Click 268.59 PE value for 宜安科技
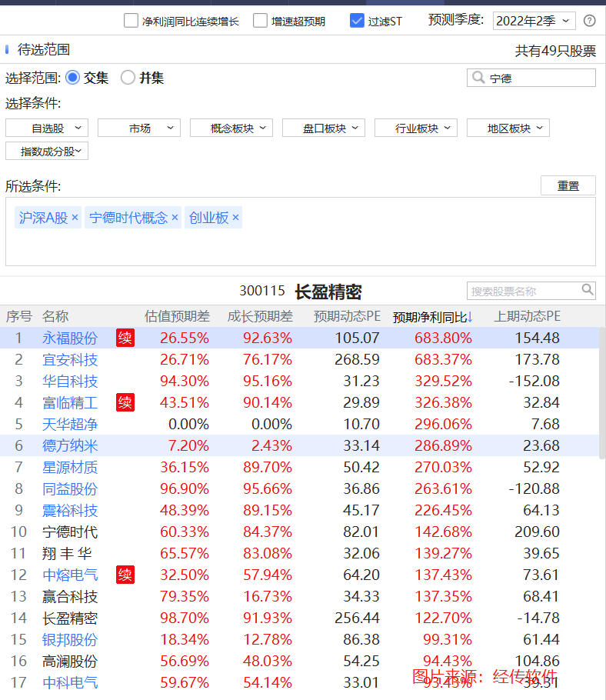 [x=357, y=359]
